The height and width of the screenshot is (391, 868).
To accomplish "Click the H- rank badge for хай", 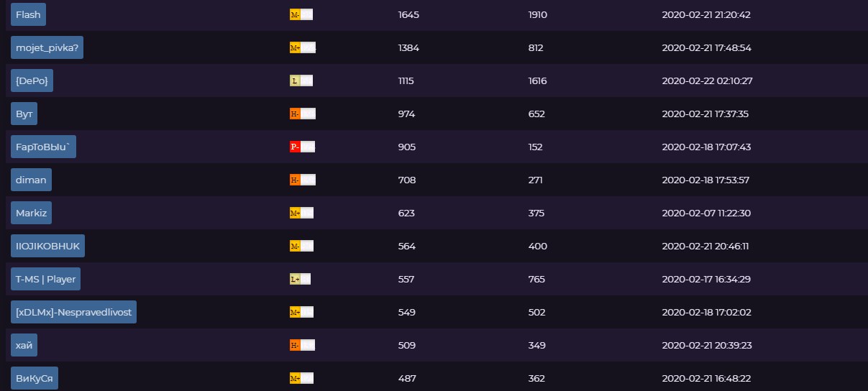I will click(x=303, y=346).
